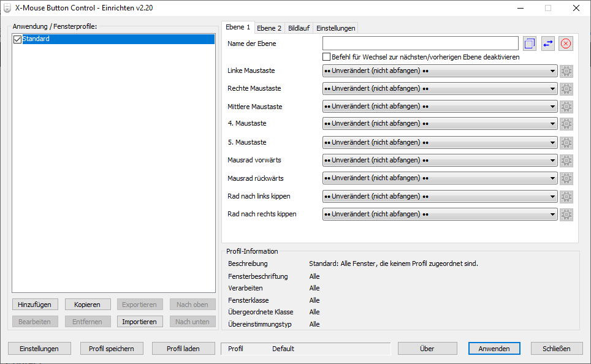Image resolution: width=591 pixels, height=364 pixels.
Task: Click the Beschreibung value text 'Standard: Alle Fenster'
Action: 394,264
